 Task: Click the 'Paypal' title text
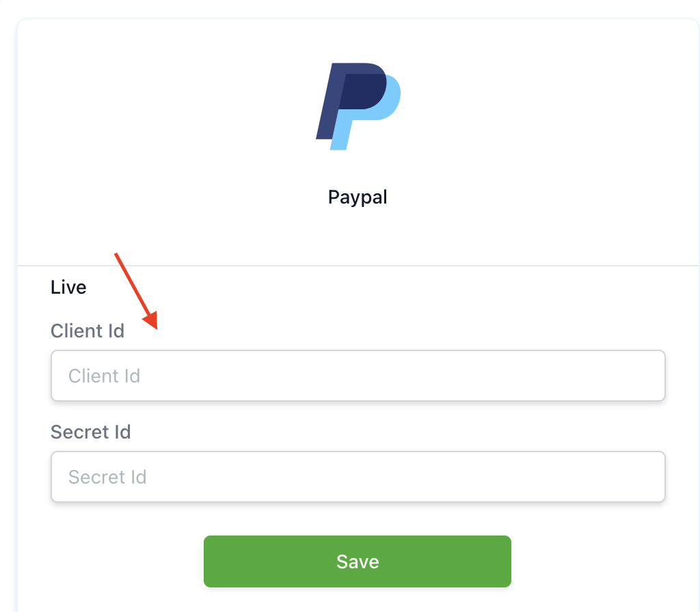click(358, 197)
